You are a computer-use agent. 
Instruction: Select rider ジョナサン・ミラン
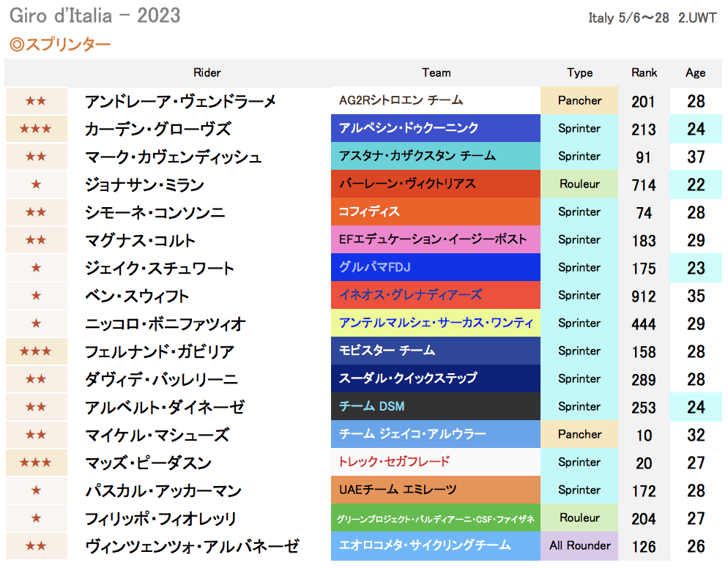[144, 184]
